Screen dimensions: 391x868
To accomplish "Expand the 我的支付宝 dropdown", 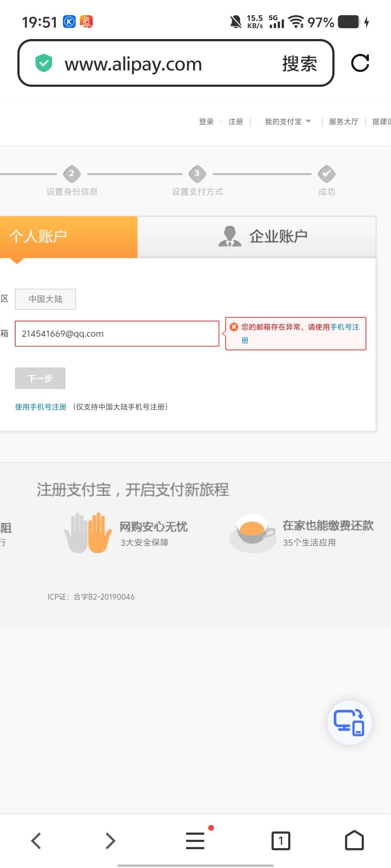I will pos(288,122).
